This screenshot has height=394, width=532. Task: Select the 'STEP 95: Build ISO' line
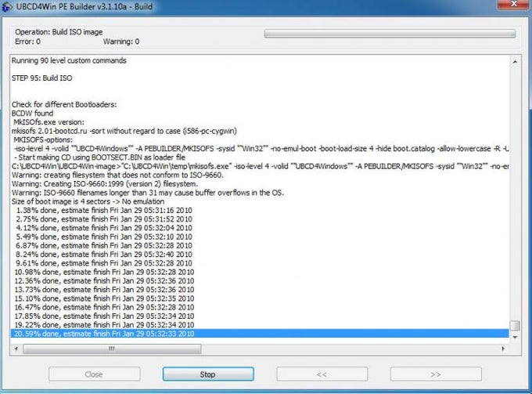[x=260, y=78]
